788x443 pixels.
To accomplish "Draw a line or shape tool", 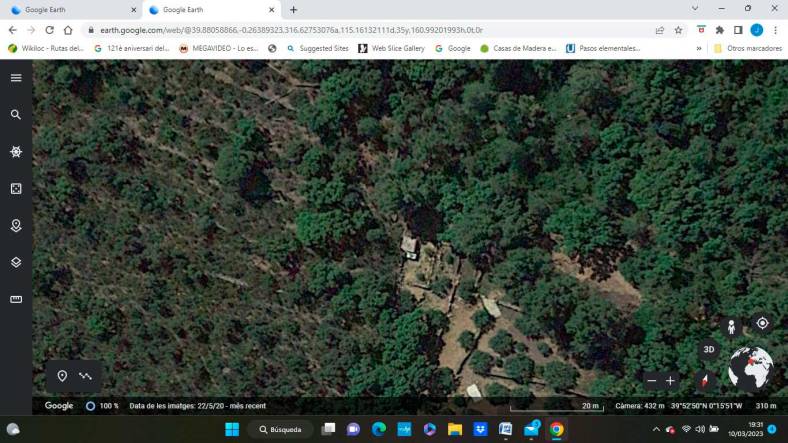I will pyautogui.click(x=85, y=376).
